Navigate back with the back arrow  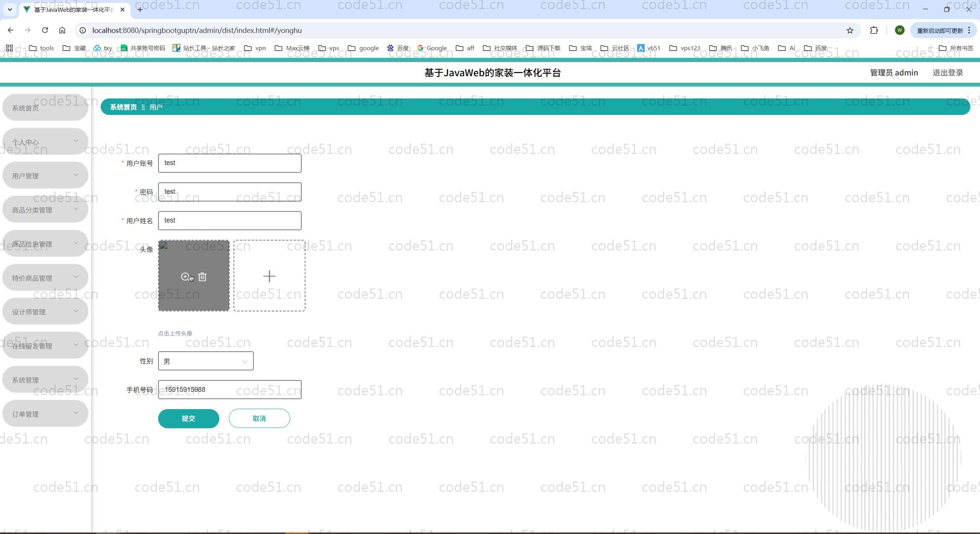(x=10, y=30)
